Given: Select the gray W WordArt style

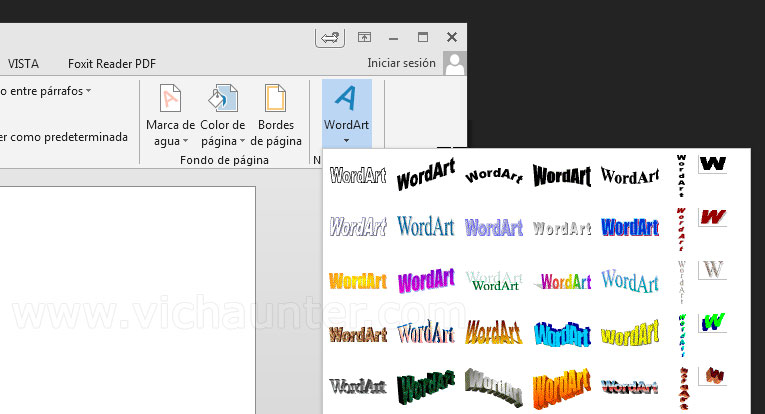Looking at the screenshot, I should pos(712,270).
